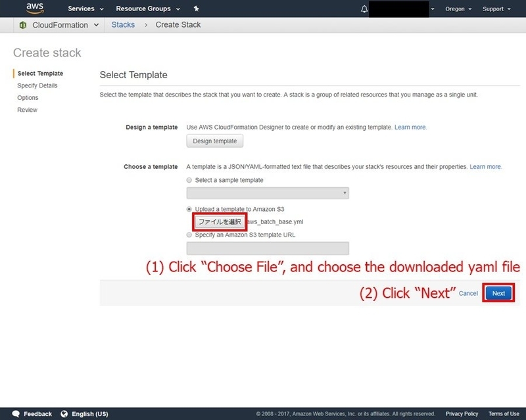This screenshot has height=420, width=526.
Task: Expand the account name dropdown arrow
Action: (x=433, y=9)
